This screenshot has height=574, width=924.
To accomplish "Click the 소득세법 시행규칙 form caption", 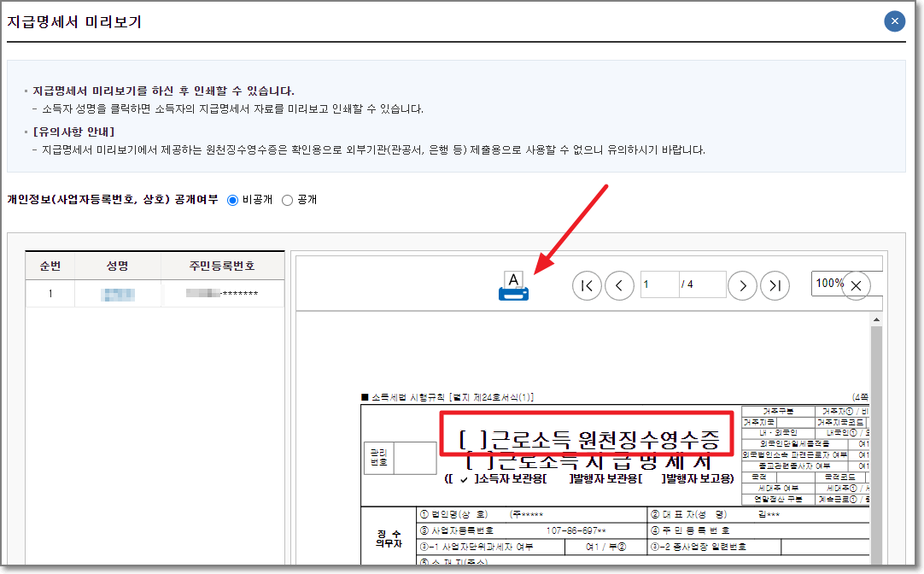I will (447, 397).
